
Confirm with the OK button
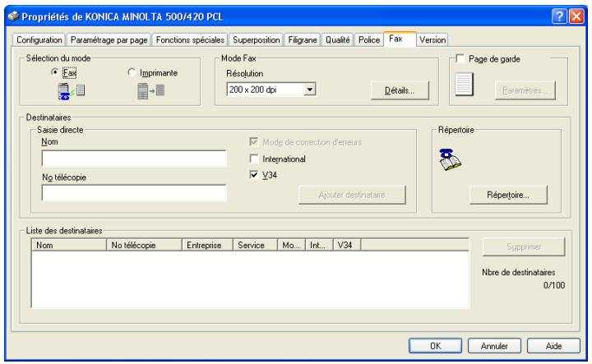point(435,346)
